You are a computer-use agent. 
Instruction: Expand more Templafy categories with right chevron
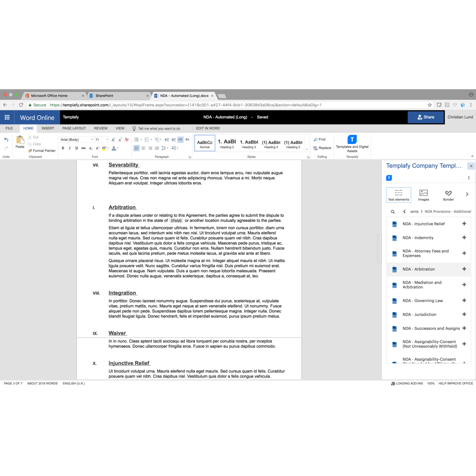(x=467, y=194)
